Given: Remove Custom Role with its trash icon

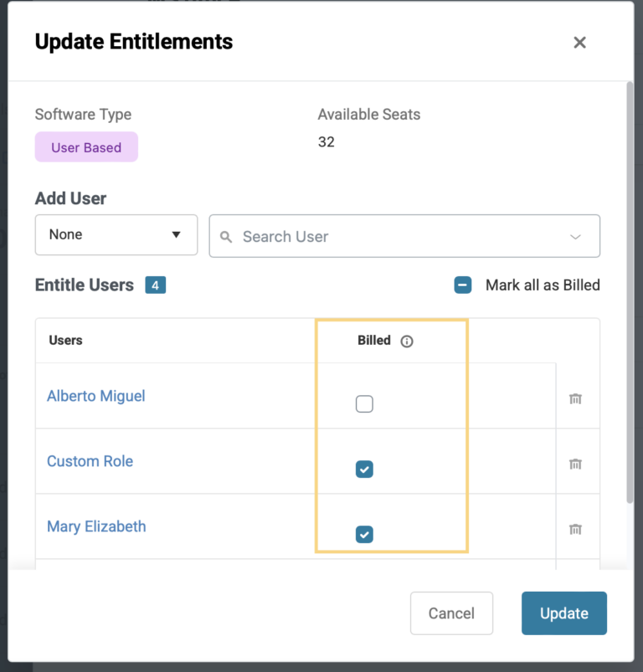Looking at the screenshot, I should [576, 464].
